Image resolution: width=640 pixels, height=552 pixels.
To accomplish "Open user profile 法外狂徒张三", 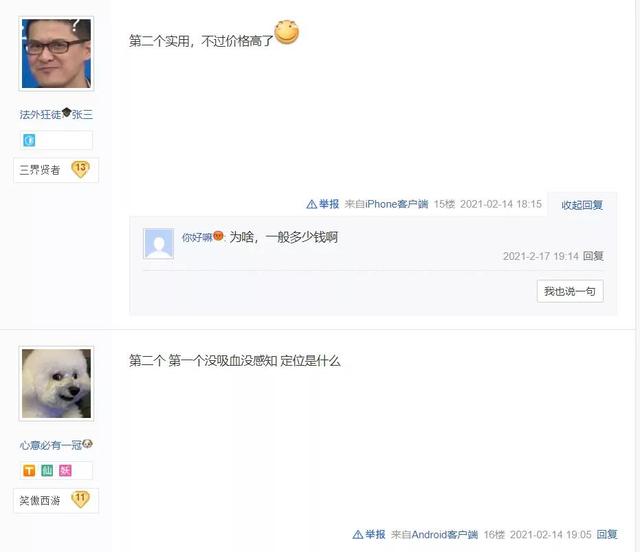I will 56,114.
